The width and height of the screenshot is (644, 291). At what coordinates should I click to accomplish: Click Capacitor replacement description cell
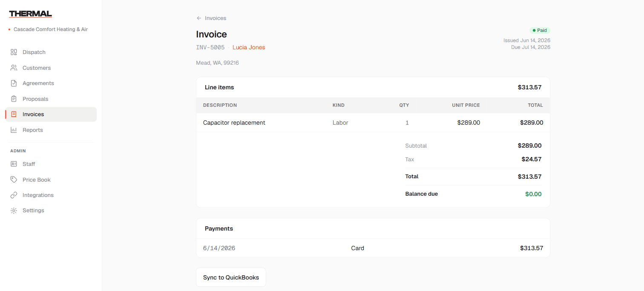point(234,123)
